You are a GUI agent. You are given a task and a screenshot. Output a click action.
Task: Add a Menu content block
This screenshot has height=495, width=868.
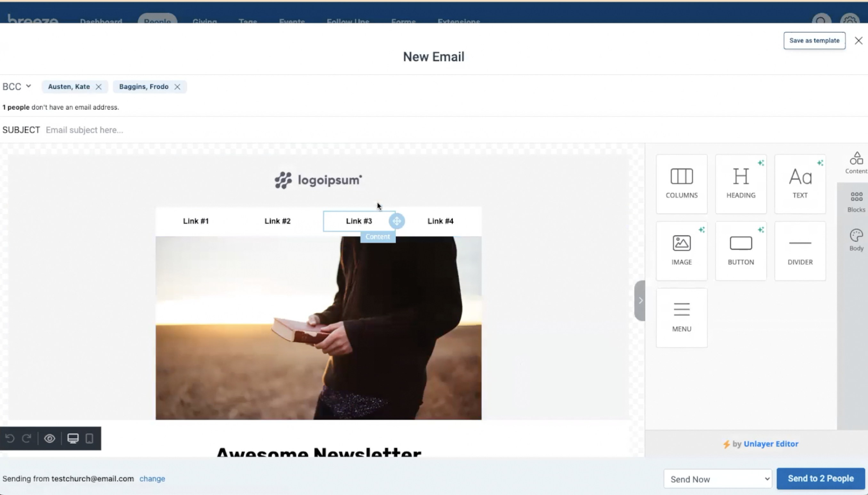coord(681,318)
